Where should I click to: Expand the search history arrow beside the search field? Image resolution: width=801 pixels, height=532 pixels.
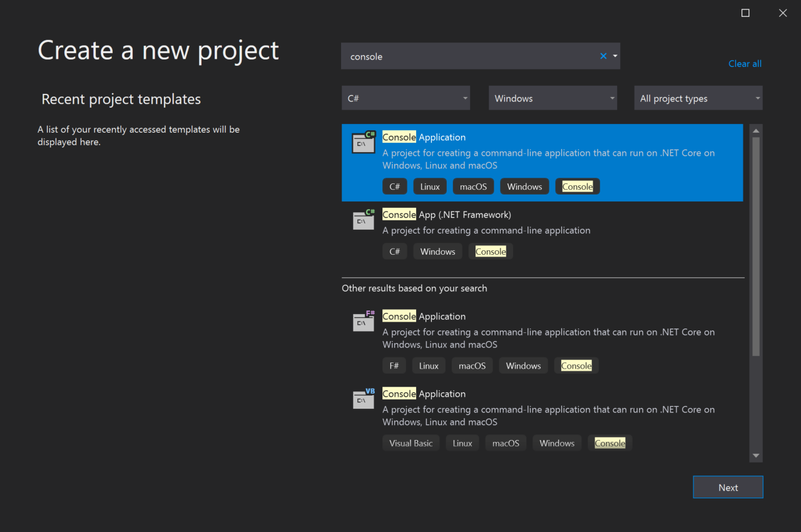click(614, 56)
